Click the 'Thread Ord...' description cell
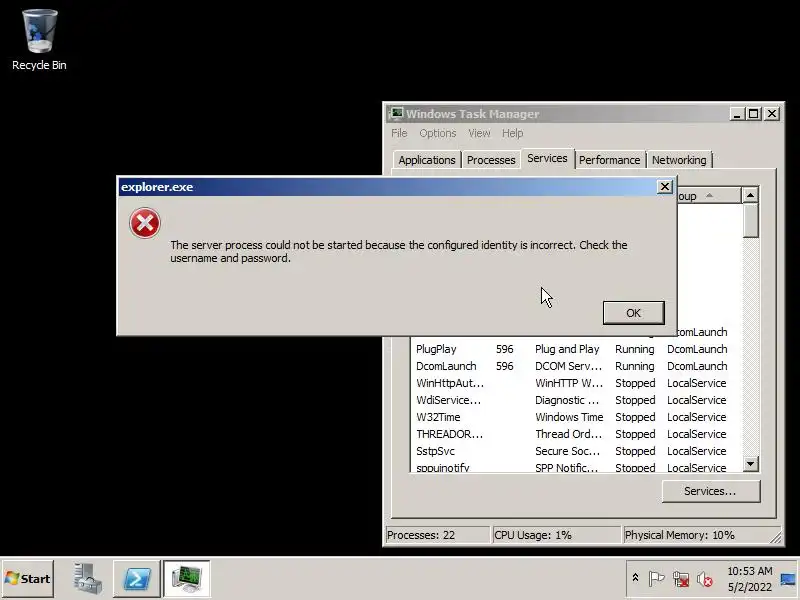This screenshot has width=800, height=600. (568, 434)
